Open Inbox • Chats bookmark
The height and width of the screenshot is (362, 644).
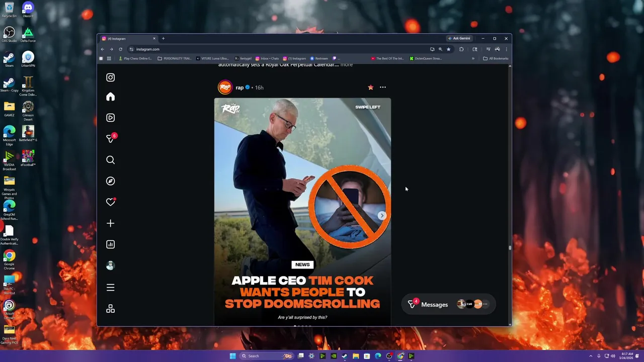(x=267, y=58)
